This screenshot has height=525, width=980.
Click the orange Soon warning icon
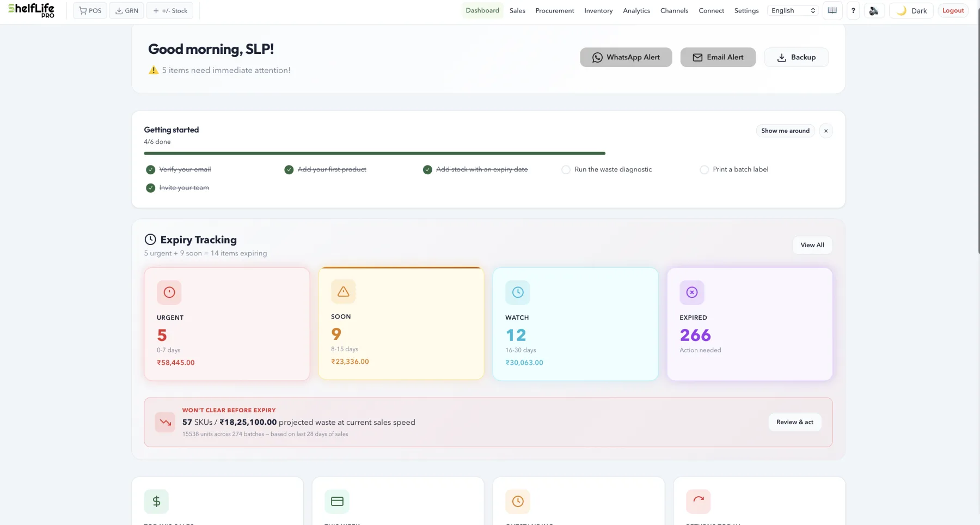click(x=344, y=291)
